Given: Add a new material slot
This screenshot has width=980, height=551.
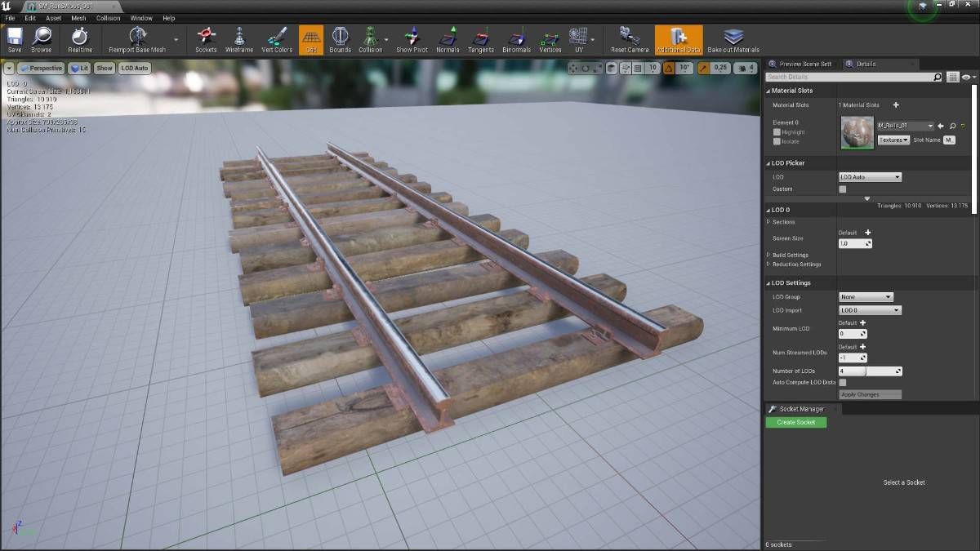Looking at the screenshot, I should (x=896, y=105).
